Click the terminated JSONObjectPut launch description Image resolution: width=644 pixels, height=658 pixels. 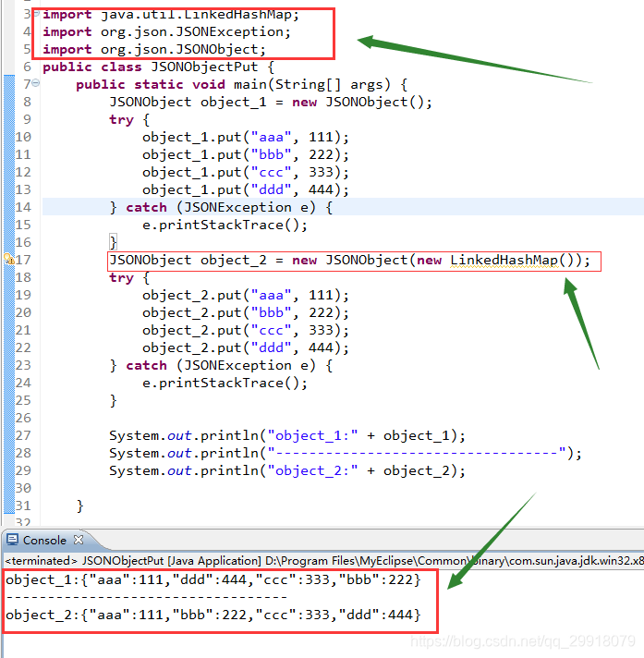[x=324, y=561]
